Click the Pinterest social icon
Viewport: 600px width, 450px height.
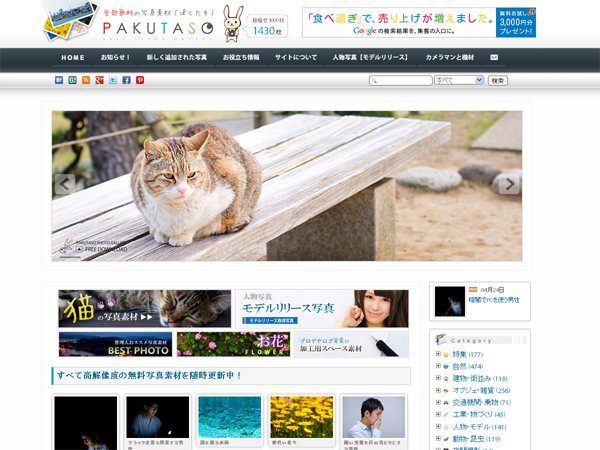tap(140, 80)
